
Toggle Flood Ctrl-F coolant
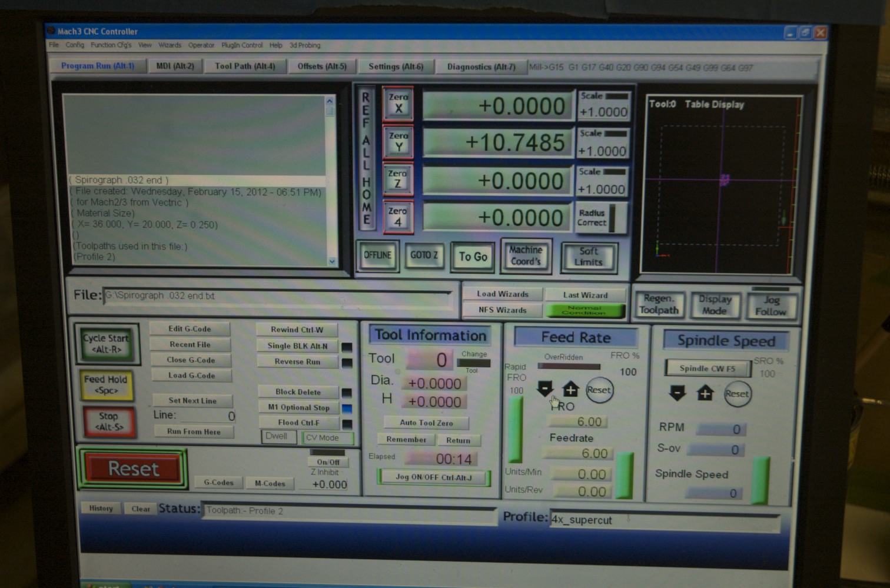pyautogui.click(x=298, y=423)
